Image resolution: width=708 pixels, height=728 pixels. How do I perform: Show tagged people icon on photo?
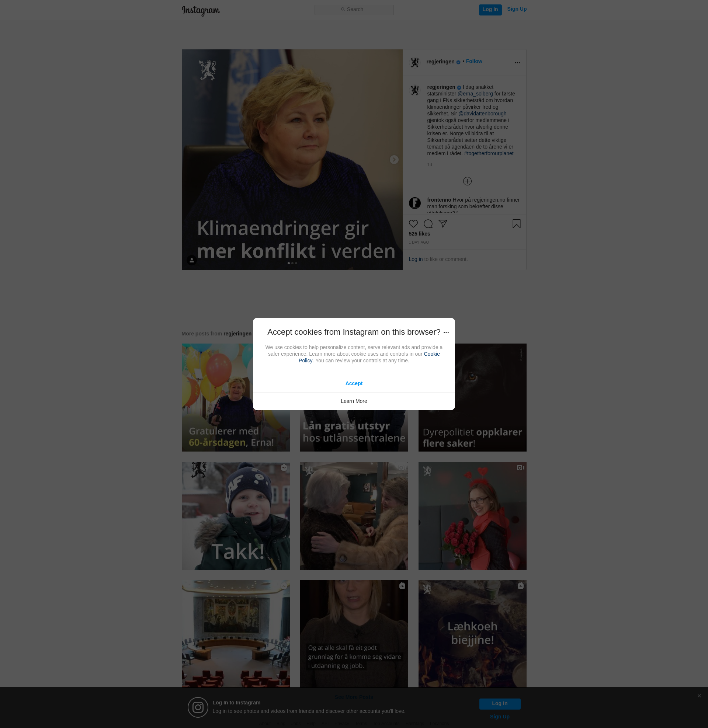coord(191,260)
